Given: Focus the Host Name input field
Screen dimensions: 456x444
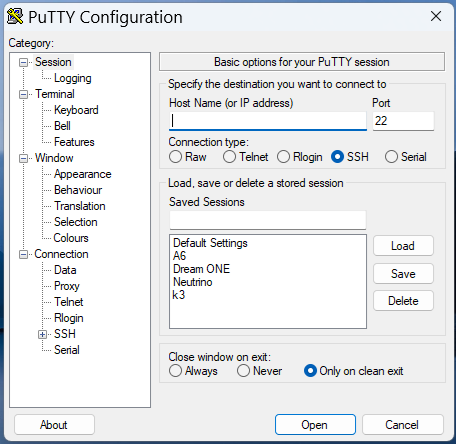Looking at the screenshot, I should 268,121.
